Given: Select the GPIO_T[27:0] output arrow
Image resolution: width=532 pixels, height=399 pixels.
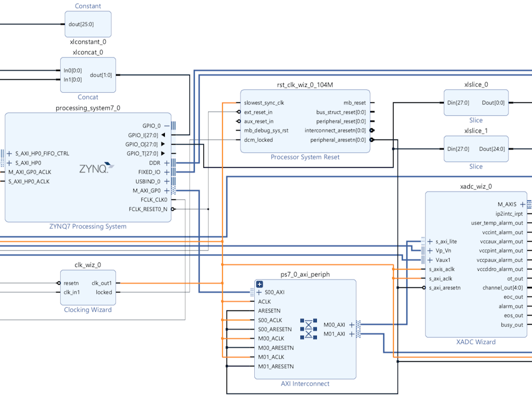Looking at the screenshot, I should [x=163, y=153].
